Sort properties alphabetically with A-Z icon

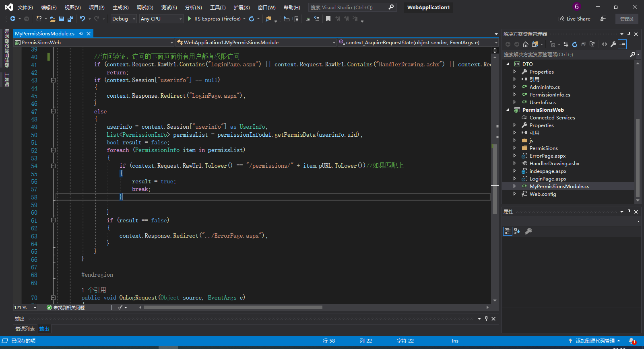point(517,231)
